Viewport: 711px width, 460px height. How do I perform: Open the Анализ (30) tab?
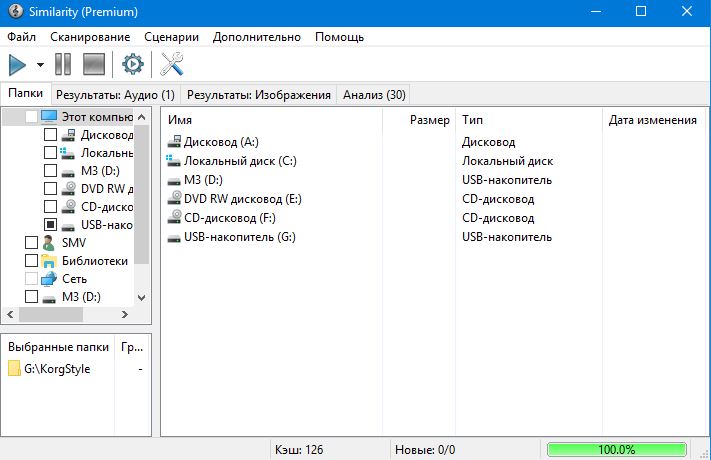tap(374, 95)
